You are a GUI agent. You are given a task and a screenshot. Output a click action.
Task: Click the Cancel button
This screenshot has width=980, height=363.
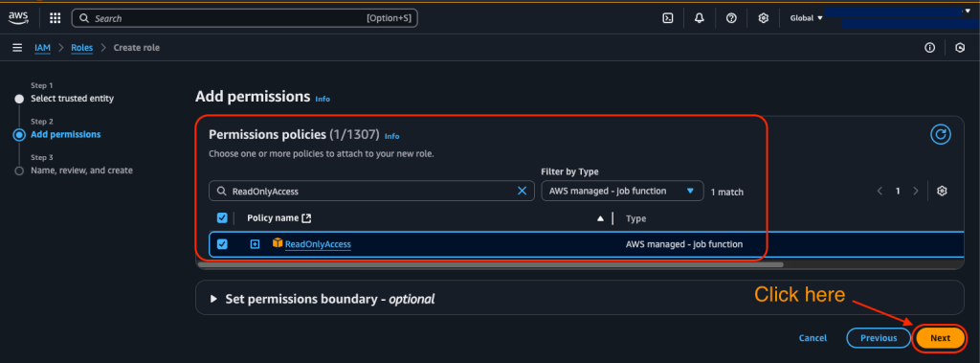[813, 338]
